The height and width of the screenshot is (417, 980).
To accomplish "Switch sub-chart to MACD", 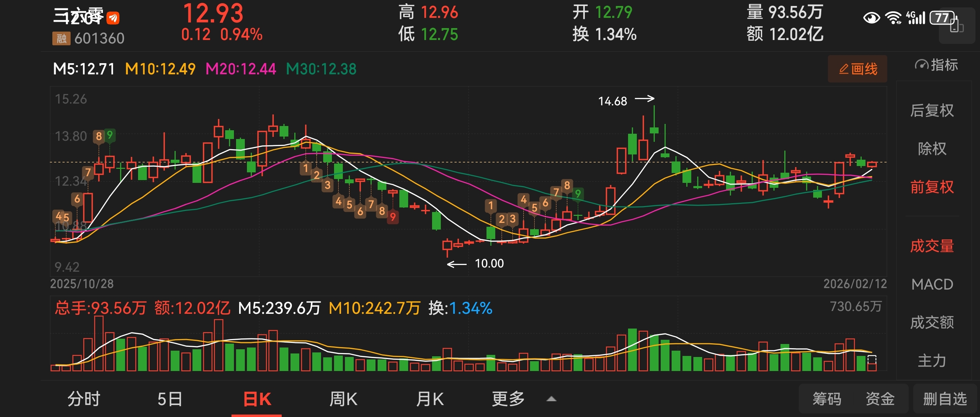I will click(932, 284).
